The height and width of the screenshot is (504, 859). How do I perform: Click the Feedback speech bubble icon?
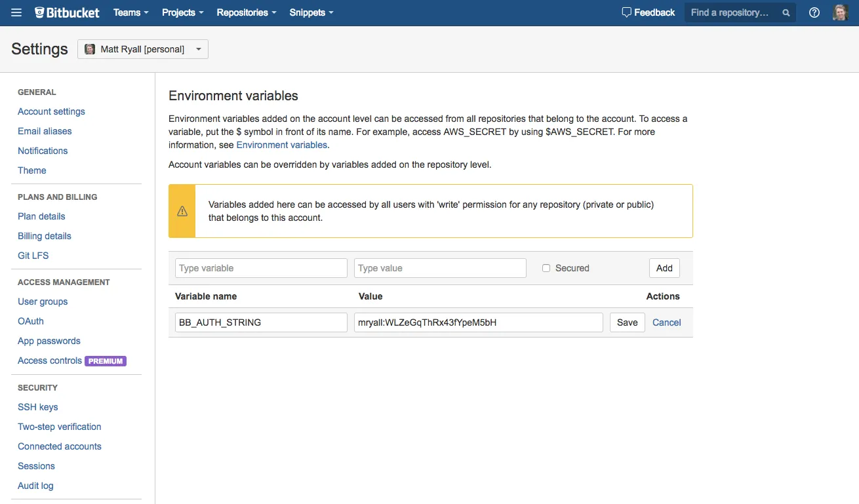click(x=626, y=12)
